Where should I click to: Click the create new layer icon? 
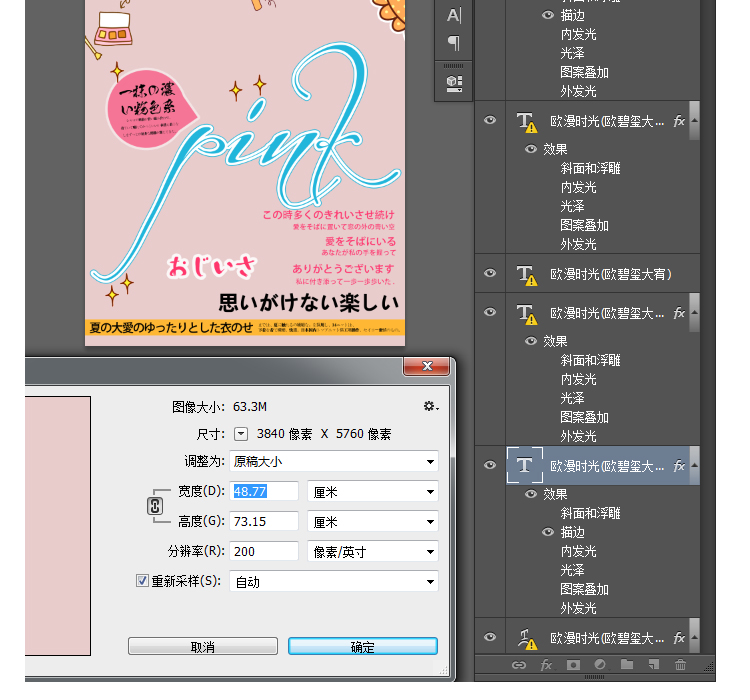pyautogui.click(x=653, y=664)
